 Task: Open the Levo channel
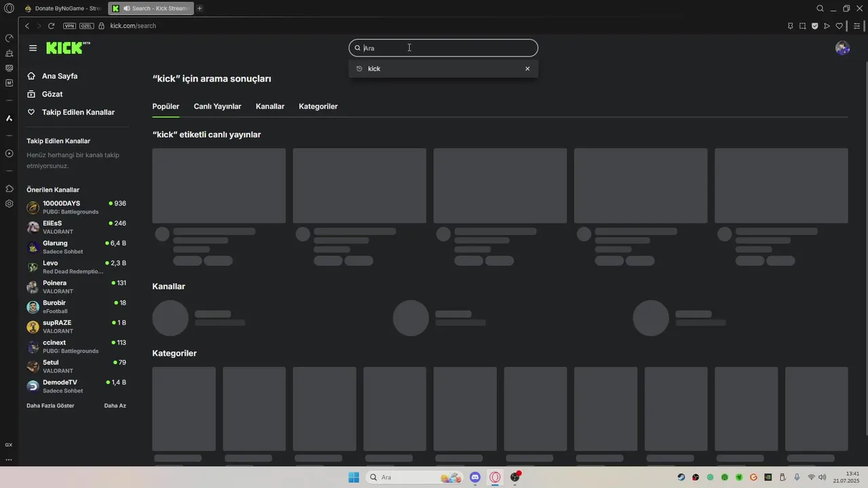[x=76, y=267]
